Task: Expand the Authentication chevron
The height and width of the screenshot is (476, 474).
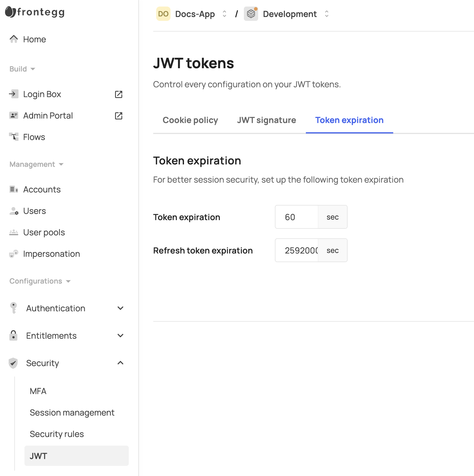Action: click(120, 308)
